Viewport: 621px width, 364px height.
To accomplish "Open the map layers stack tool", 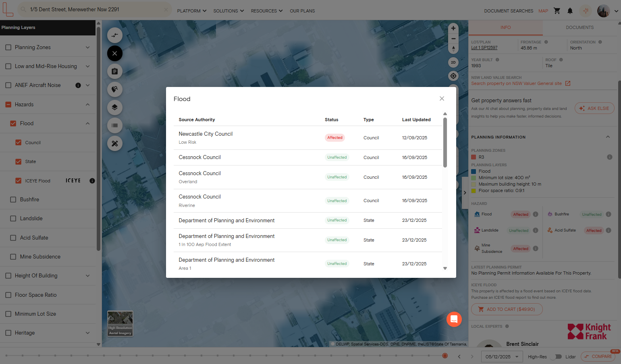I will tap(115, 107).
